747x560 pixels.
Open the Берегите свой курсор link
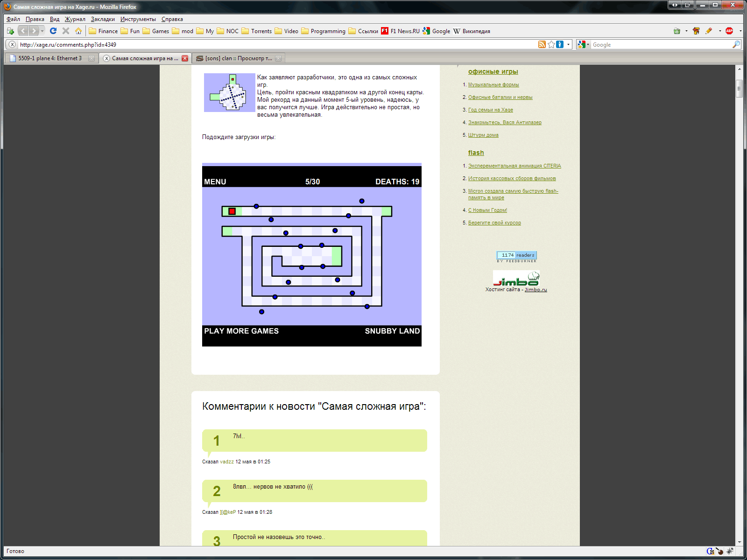coord(494,223)
